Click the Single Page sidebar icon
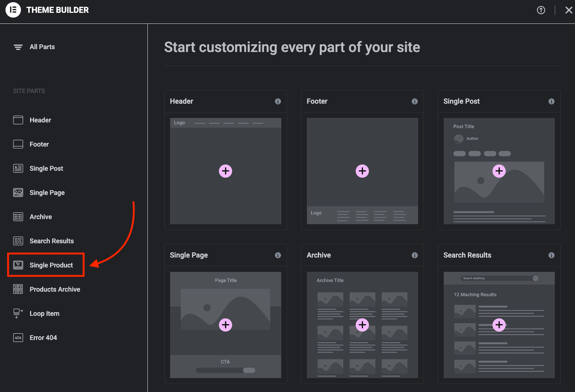This screenshot has width=575, height=392. [18, 193]
